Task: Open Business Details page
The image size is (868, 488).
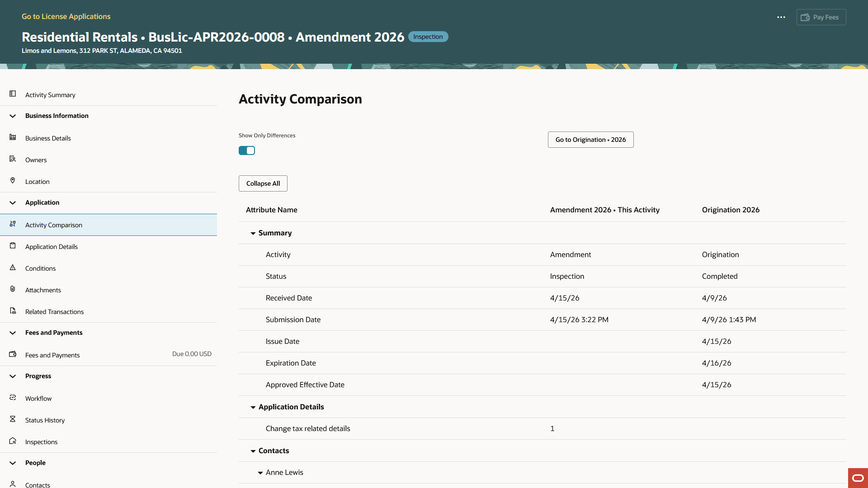Action: coord(48,138)
